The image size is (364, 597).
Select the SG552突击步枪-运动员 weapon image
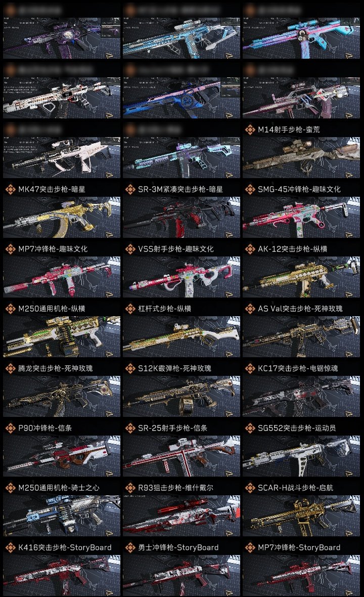pyautogui.click(x=301, y=456)
